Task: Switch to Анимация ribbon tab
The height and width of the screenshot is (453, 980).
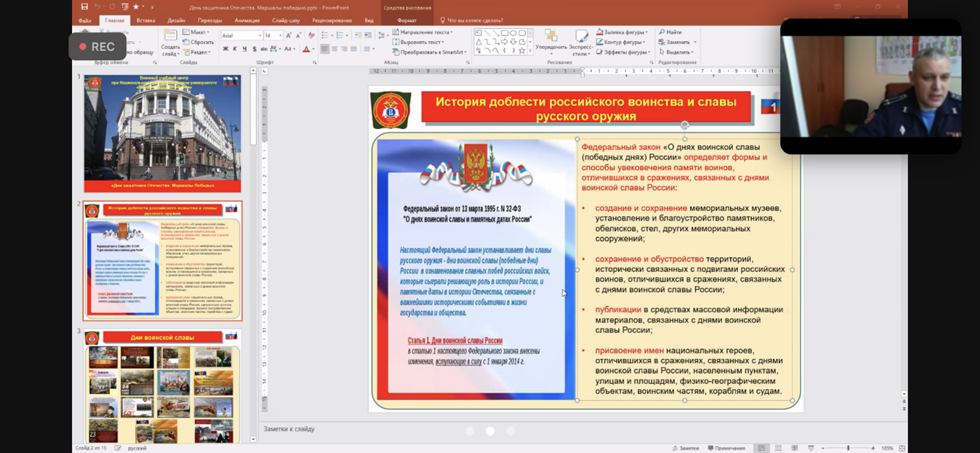Action: (247, 21)
